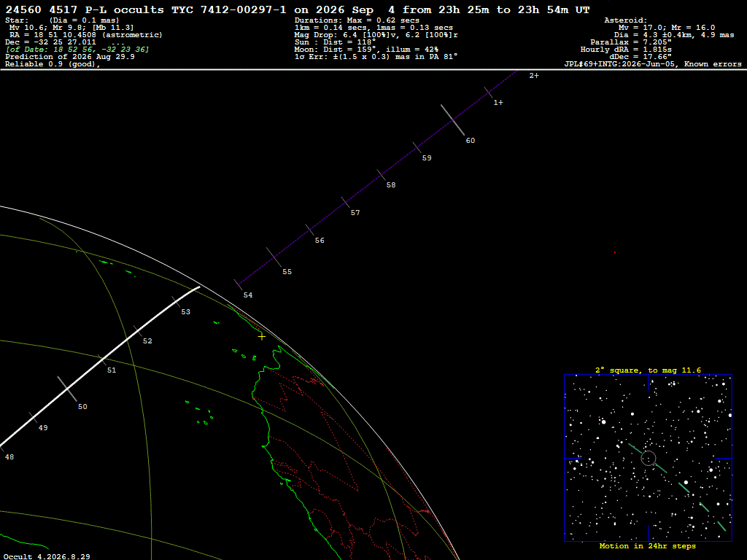Open the 2° square star chart inset
The image size is (747, 560).
pos(648,458)
